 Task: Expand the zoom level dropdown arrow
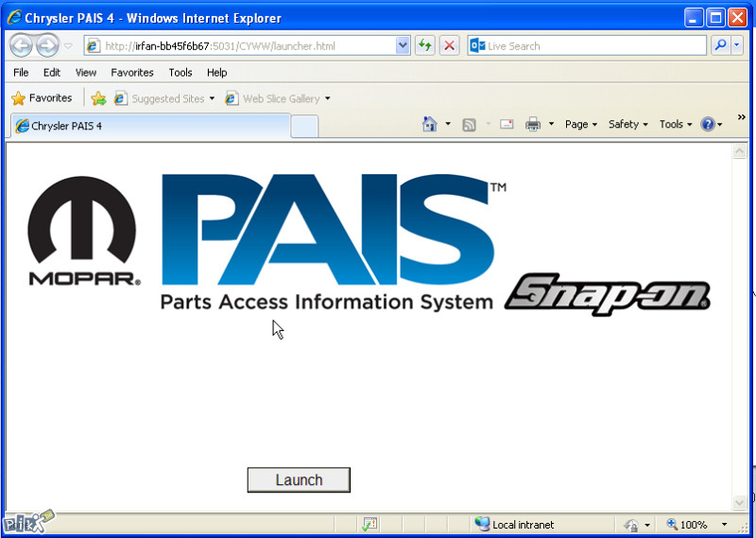pos(724,525)
